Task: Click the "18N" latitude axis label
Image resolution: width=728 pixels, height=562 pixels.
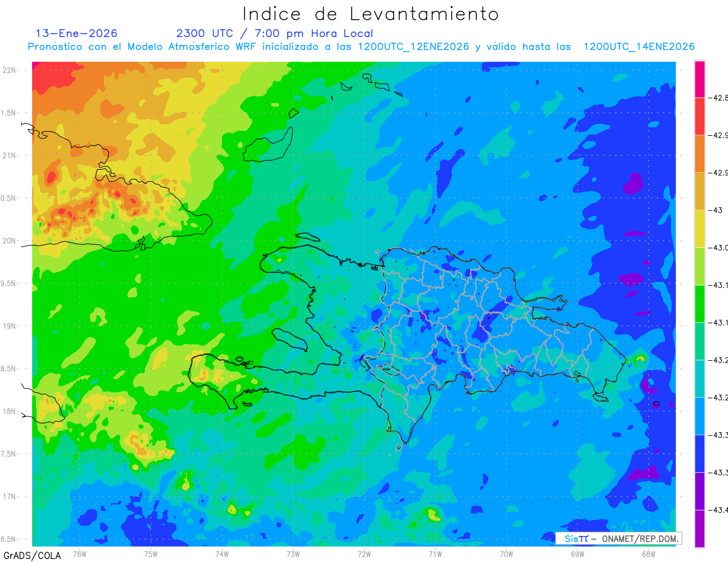Action: coord(9,412)
